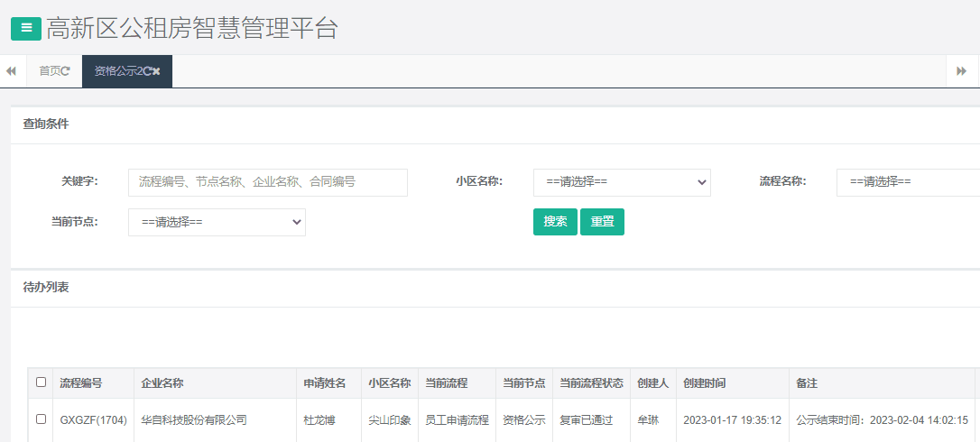Screen dimensions: 980x442
Task: Expand the 流程名称 dropdown
Action: point(907,182)
